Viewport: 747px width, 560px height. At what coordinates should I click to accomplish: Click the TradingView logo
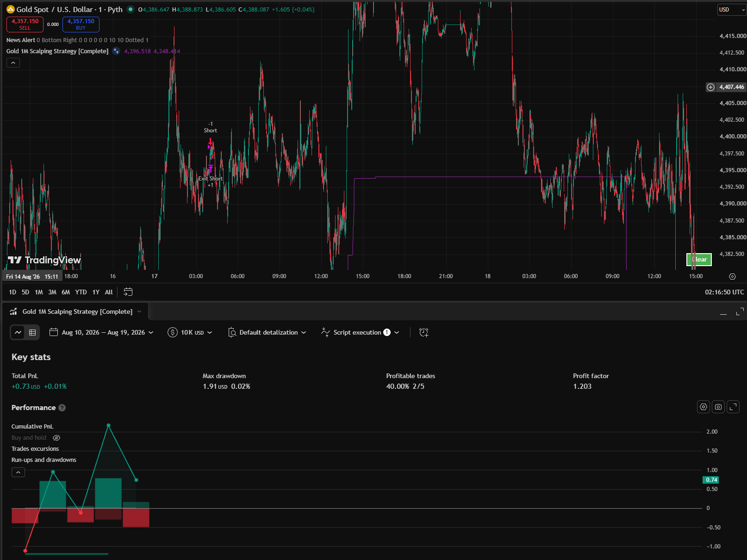click(x=44, y=260)
